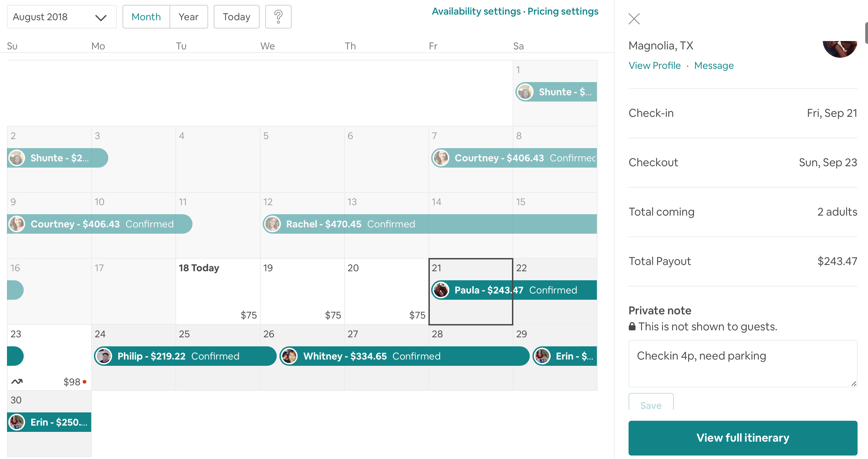This screenshot has height=459, width=868.
Task: Close the reservation details panel
Action: pos(634,19)
